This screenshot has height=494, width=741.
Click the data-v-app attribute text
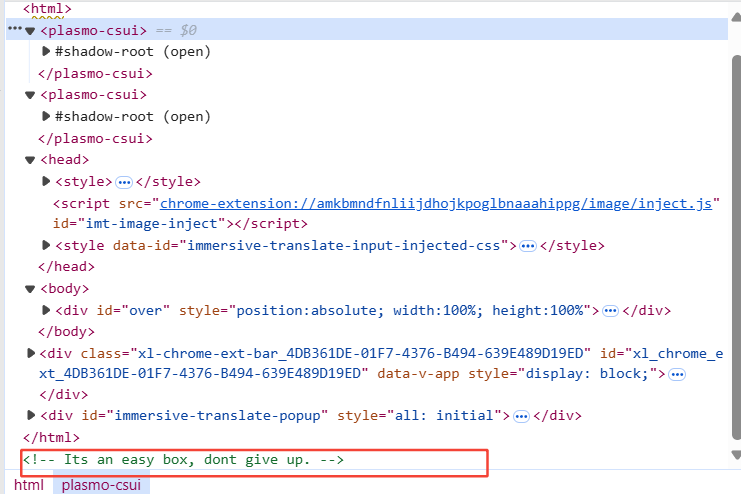click(x=418, y=373)
